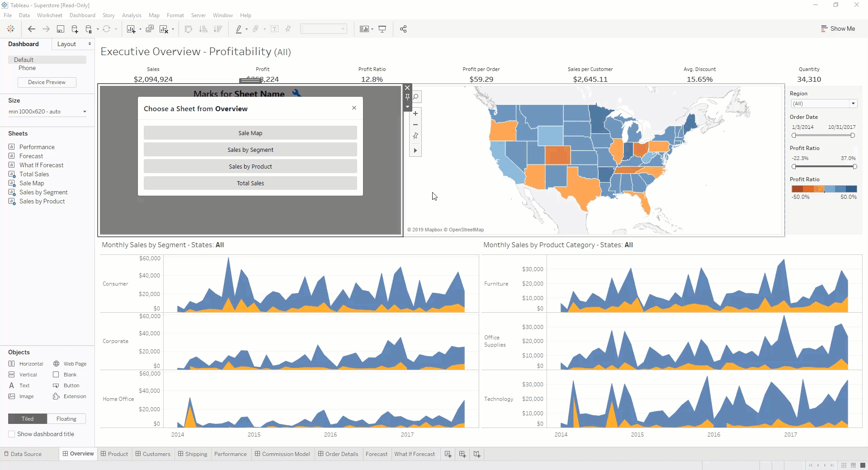The image size is (868, 470).
Task: Add new worksheet tab icon at bottom
Action: pos(448,454)
